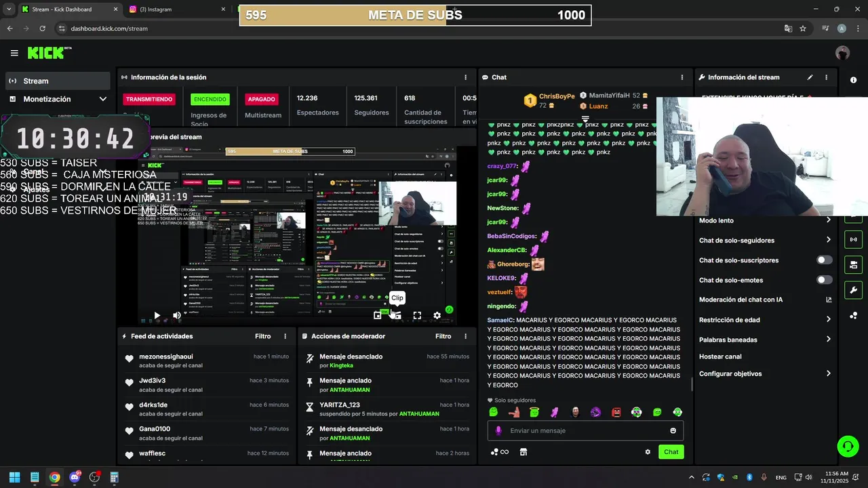Play the stream preview video
Viewport: 868px width, 488px height.
point(157,315)
